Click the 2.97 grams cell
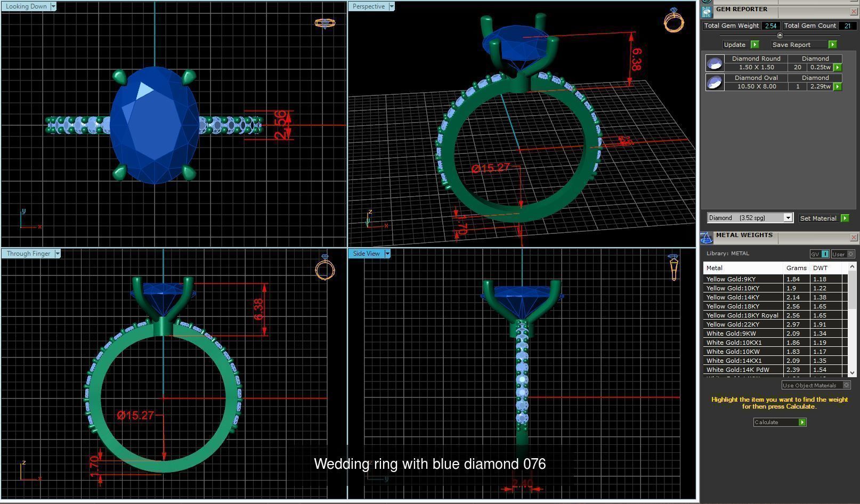860x504 pixels. click(x=797, y=324)
